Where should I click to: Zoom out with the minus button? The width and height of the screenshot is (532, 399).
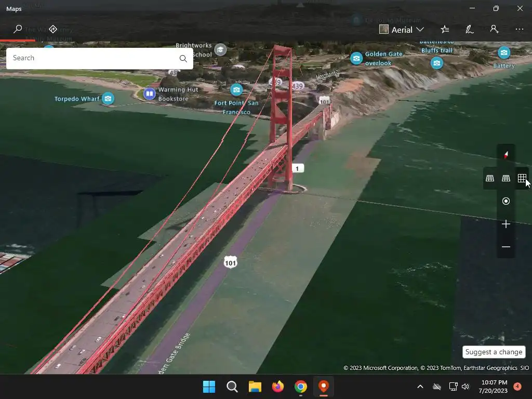pyautogui.click(x=506, y=247)
